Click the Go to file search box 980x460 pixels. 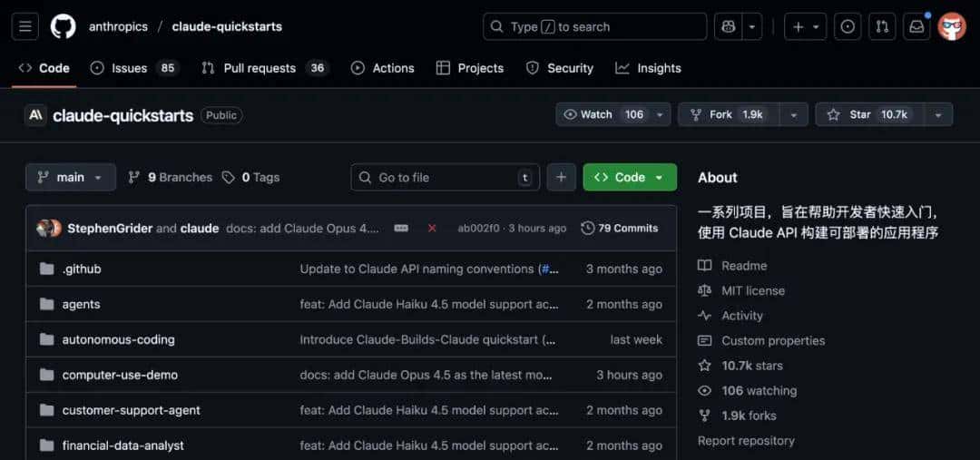pyautogui.click(x=445, y=178)
